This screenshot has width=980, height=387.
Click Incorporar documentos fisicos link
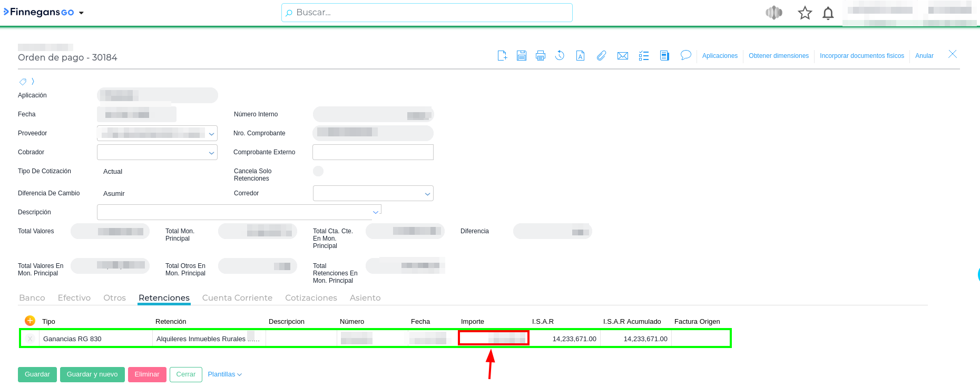pos(862,56)
